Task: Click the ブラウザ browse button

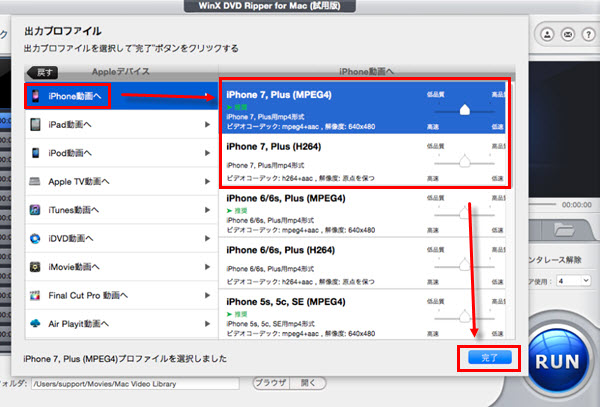Action: 271,383
